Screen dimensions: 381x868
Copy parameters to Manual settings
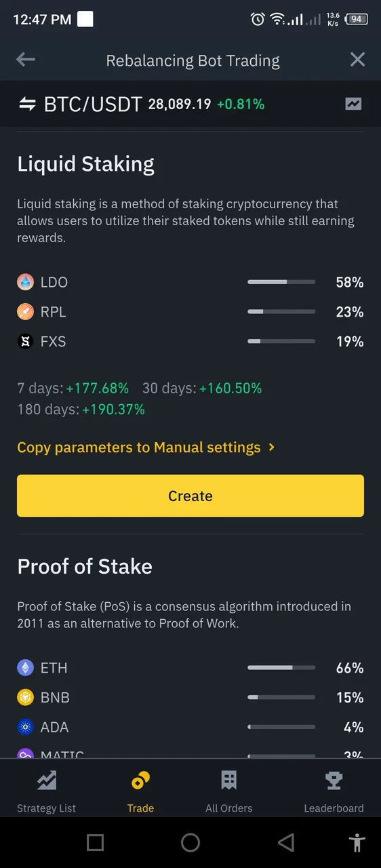point(139,448)
